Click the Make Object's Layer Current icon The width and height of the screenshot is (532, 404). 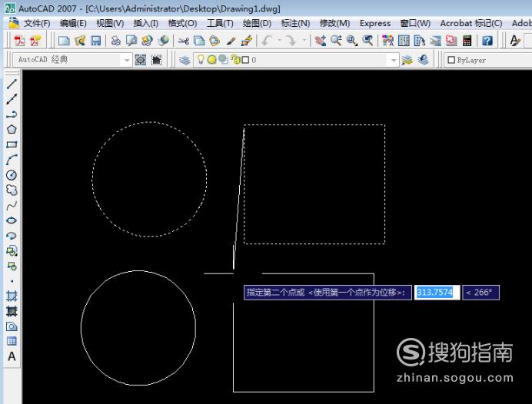tap(407, 60)
